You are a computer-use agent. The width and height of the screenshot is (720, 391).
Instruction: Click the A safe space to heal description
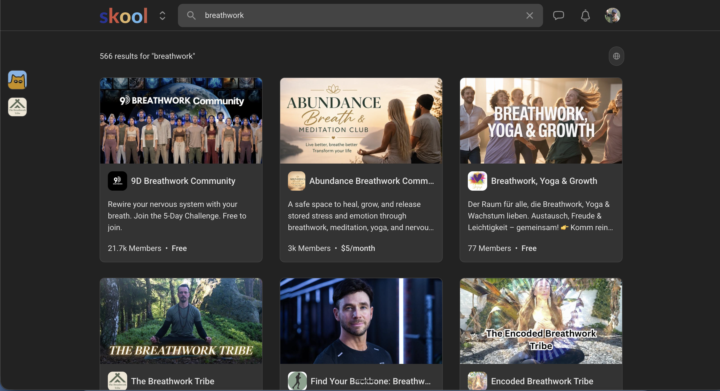(360, 216)
